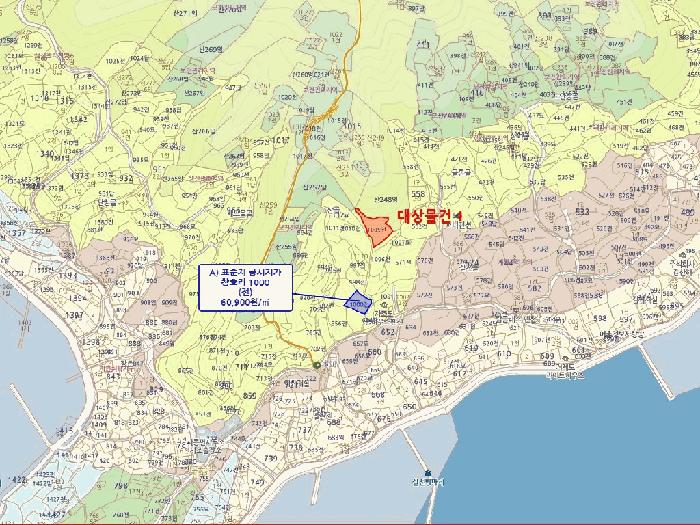Click the lot number 340 label

(x=47, y=154)
